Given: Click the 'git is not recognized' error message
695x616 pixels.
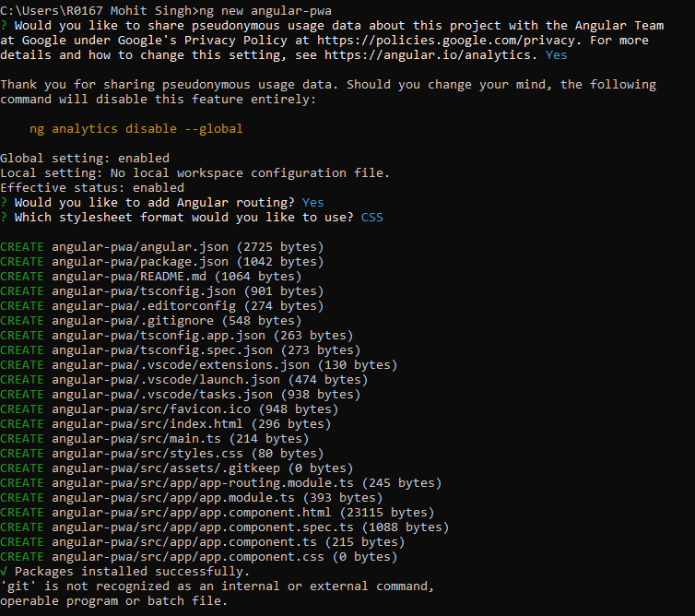Looking at the screenshot, I should click(x=217, y=586).
